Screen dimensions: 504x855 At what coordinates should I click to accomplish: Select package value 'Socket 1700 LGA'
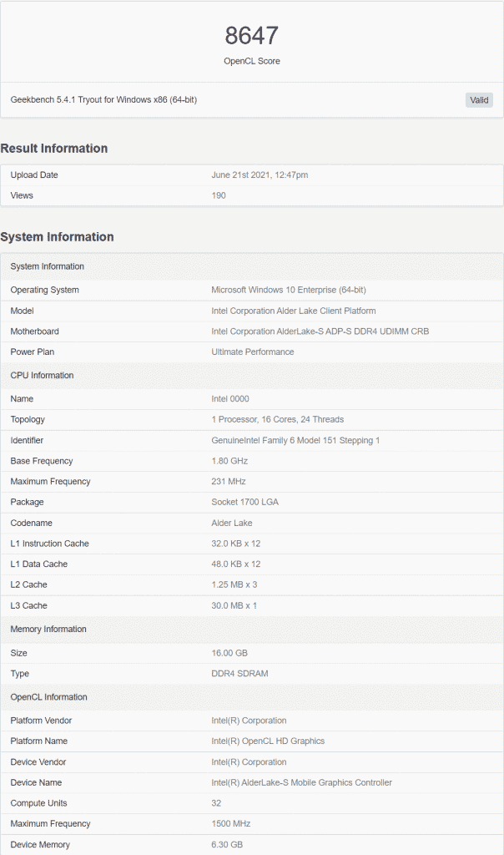(x=245, y=502)
